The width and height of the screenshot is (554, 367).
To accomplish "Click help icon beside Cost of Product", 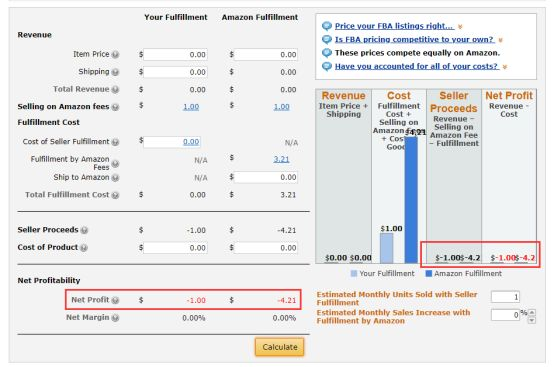I will pyautogui.click(x=84, y=248).
